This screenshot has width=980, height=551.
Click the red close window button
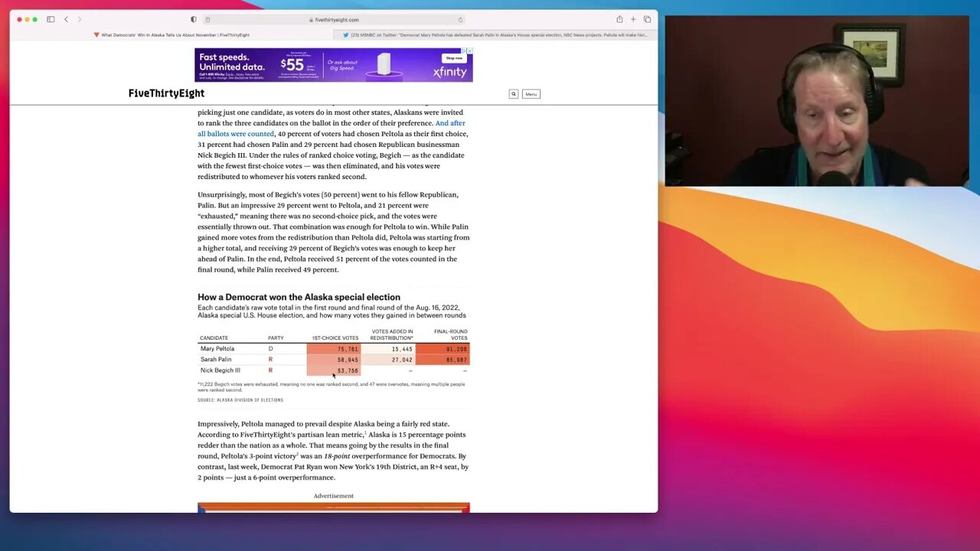[19, 19]
